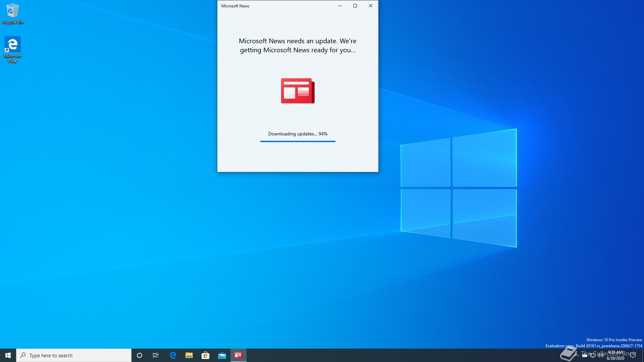
Task: Maximize the Microsoft News window
Action: pyautogui.click(x=355, y=6)
